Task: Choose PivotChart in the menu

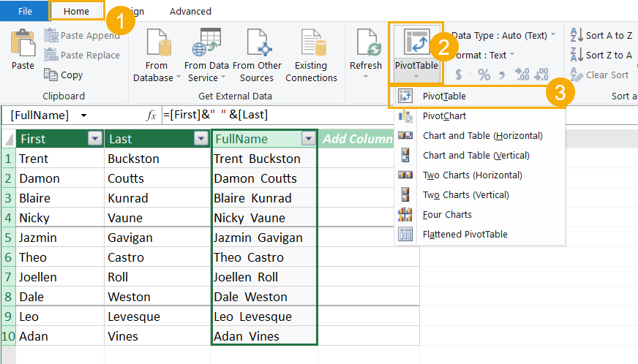Action: pos(480,116)
